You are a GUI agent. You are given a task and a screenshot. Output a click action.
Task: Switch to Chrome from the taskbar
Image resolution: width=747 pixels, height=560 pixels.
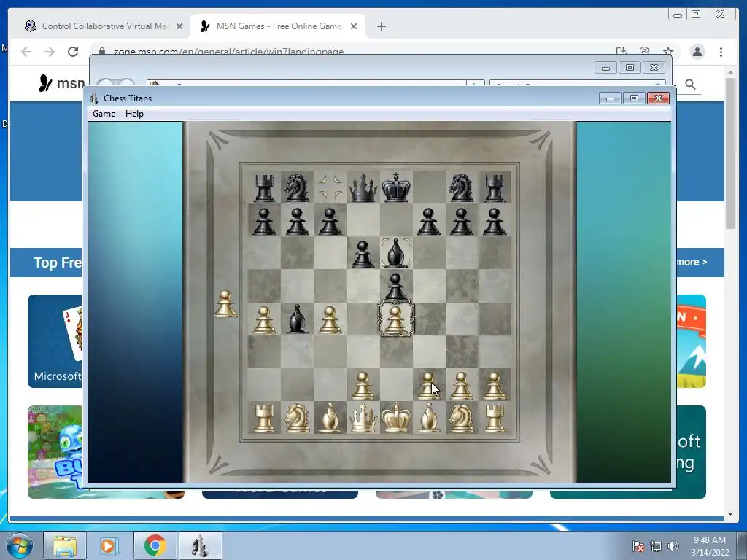coord(155,545)
